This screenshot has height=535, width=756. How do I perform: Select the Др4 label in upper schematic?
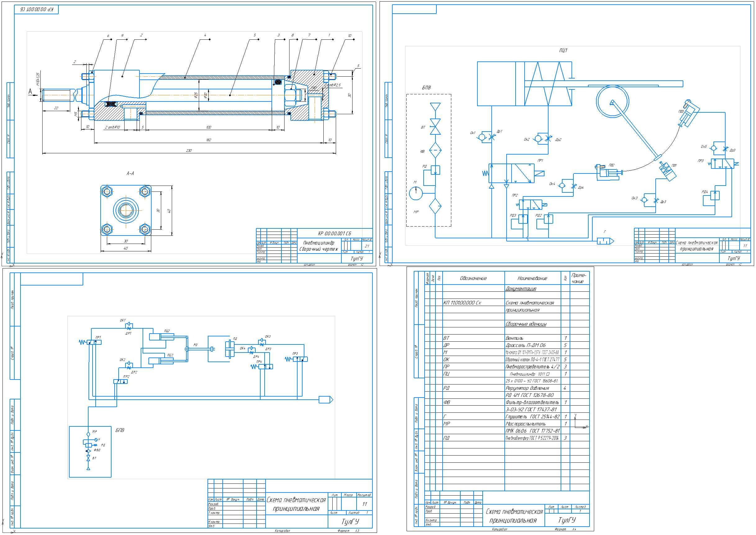[581, 187]
